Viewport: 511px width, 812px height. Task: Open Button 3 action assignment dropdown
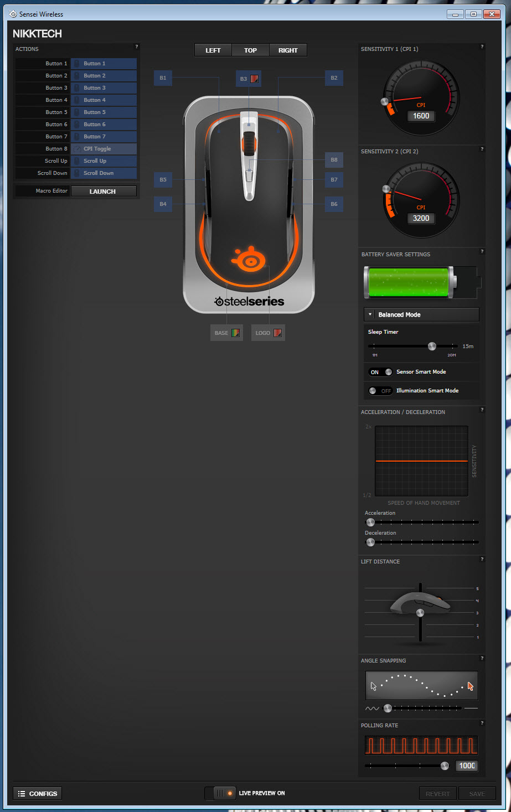104,88
